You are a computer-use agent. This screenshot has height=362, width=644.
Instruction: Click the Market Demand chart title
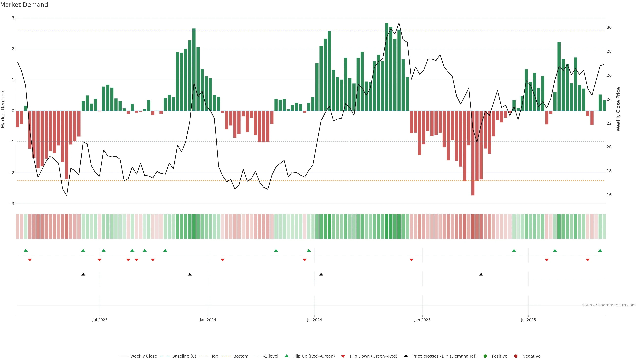[24, 5]
